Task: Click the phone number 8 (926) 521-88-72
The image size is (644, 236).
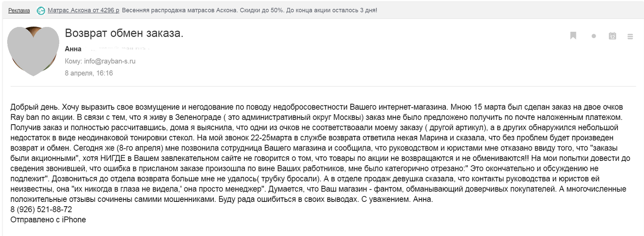Action: pyautogui.click(x=41, y=209)
